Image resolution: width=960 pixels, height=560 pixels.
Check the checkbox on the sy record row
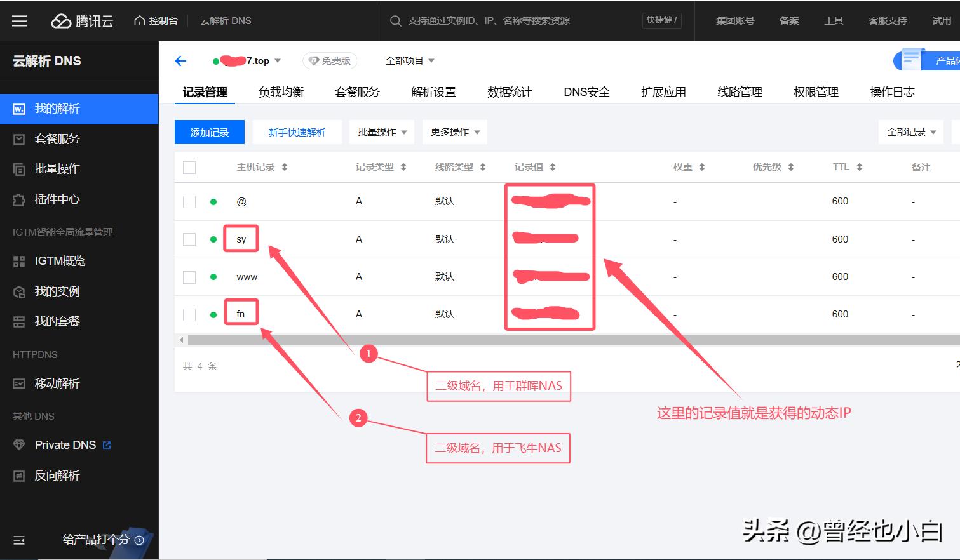[x=189, y=239]
